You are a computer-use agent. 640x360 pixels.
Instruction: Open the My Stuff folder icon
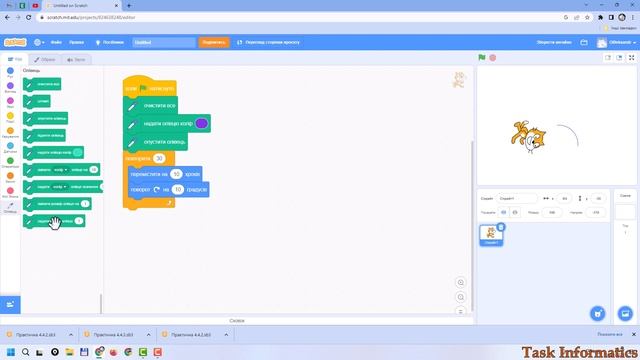(x=584, y=42)
